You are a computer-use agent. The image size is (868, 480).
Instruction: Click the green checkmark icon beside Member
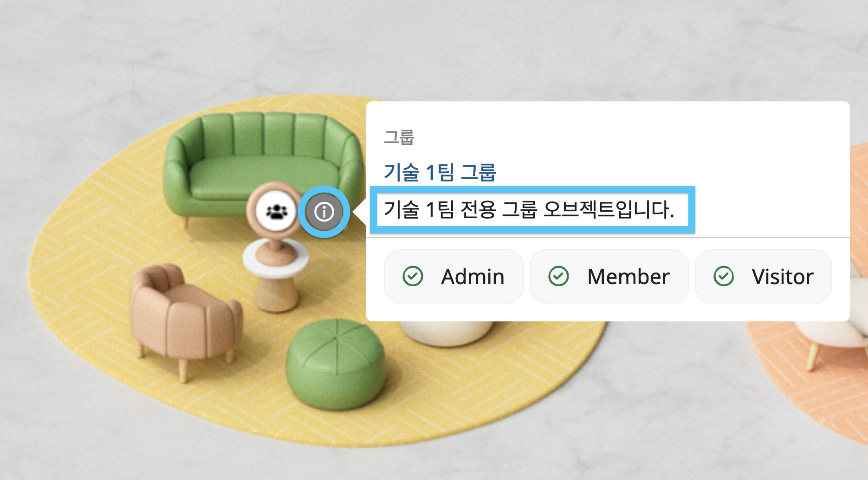(x=558, y=276)
